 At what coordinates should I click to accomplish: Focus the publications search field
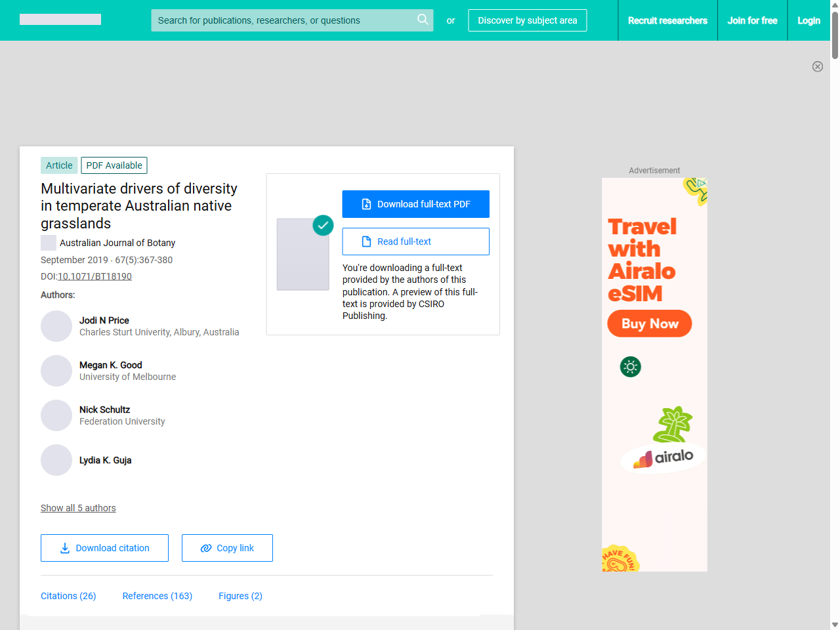282,20
